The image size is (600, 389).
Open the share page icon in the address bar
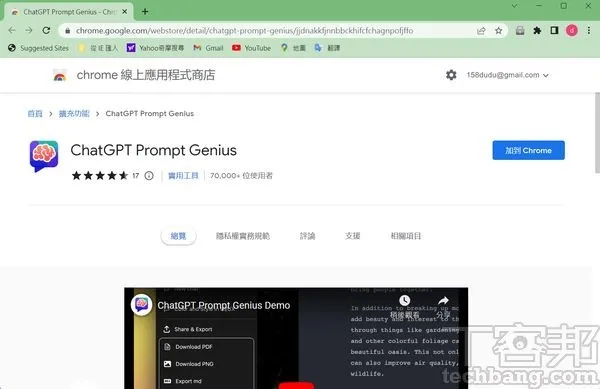tap(481, 31)
